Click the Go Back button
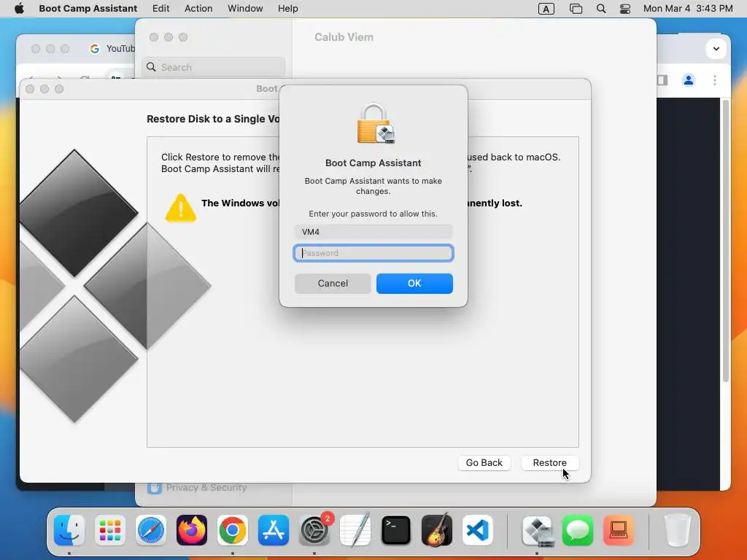Viewport: 747px width, 560px height. [x=484, y=463]
